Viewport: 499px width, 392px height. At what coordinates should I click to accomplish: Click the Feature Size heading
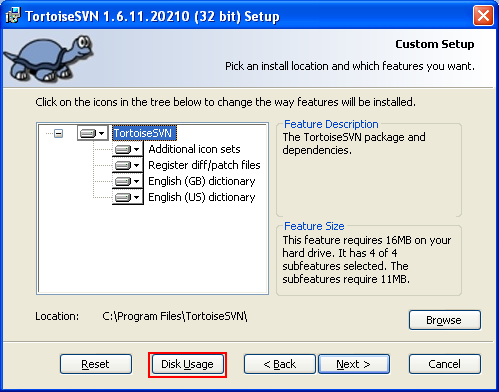point(314,226)
